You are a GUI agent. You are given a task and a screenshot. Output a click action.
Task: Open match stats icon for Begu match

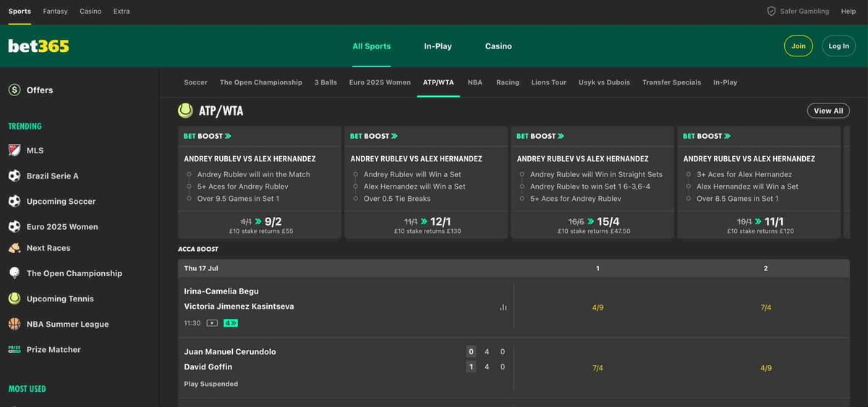click(503, 307)
